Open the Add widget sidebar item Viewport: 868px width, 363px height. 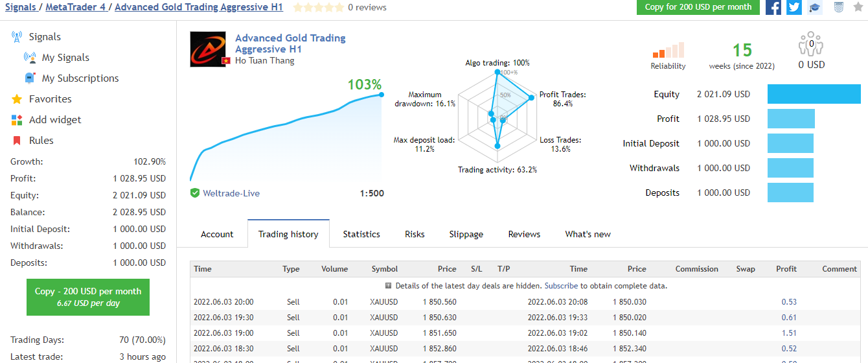(55, 120)
